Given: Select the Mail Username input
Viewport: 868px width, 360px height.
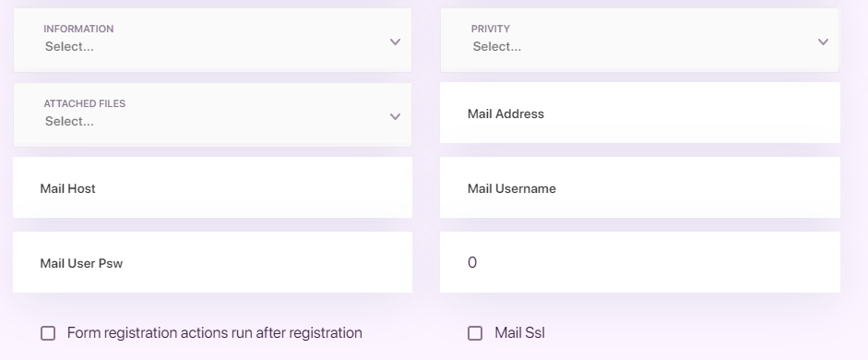Looking at the screenshot, I should pyautogui.click(x=640, y=187).
